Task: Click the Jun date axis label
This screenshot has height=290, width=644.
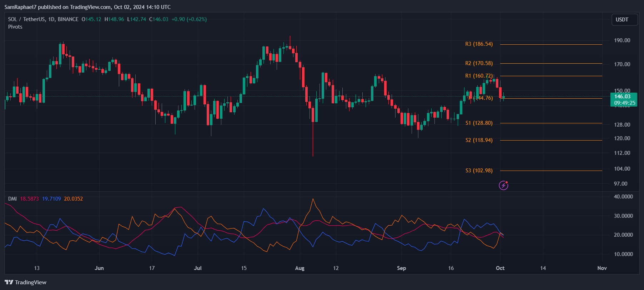Action: [99, 268]
